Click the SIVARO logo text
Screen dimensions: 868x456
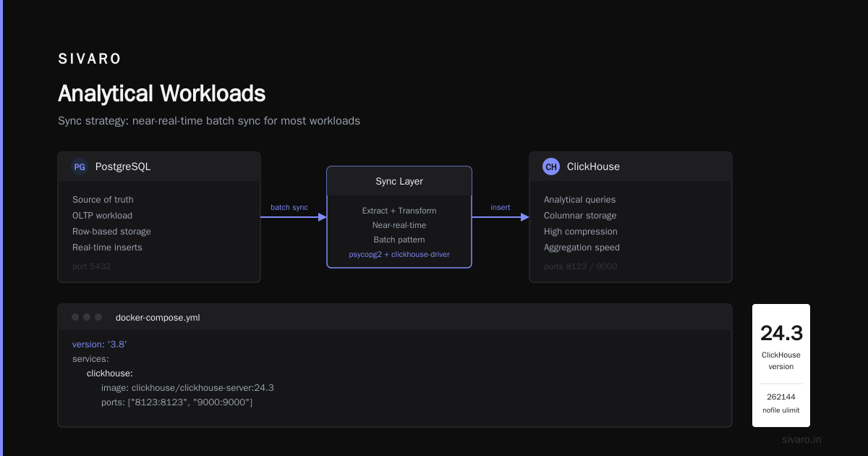coord(90,59)
